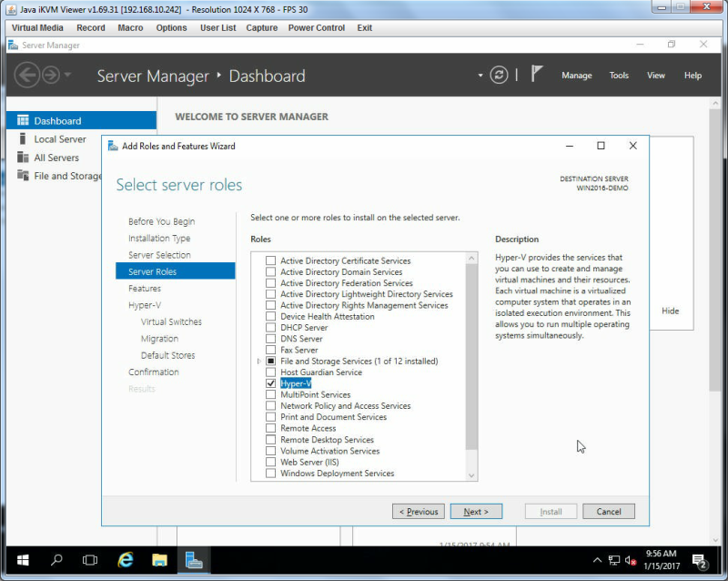Click the Local Server sidebar icon
This screenshot has width=728, height=581.
click(23, 138)
